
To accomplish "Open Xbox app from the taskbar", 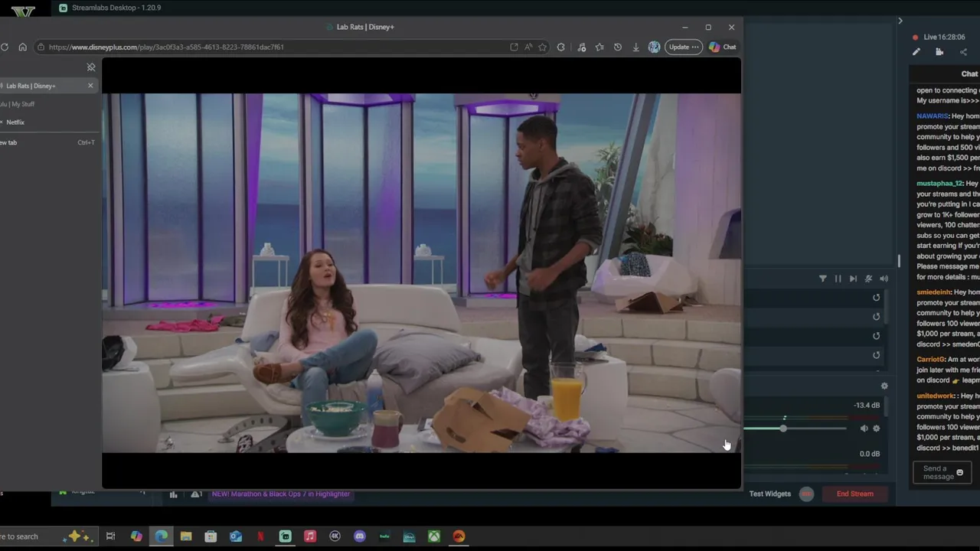I will [434, 536].
